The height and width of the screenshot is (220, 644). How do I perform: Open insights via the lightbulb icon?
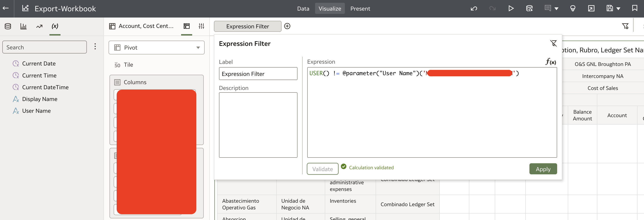coord(573,9)
